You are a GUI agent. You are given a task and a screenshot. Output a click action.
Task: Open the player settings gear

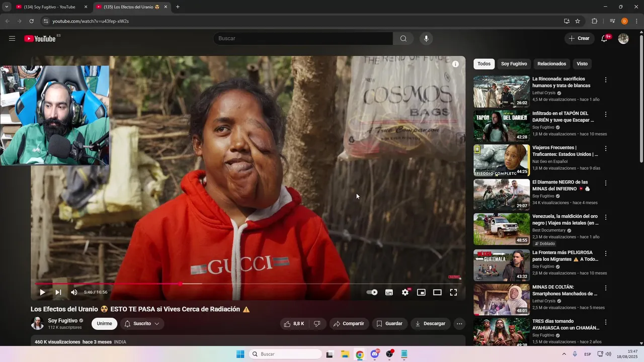[406, 292]
